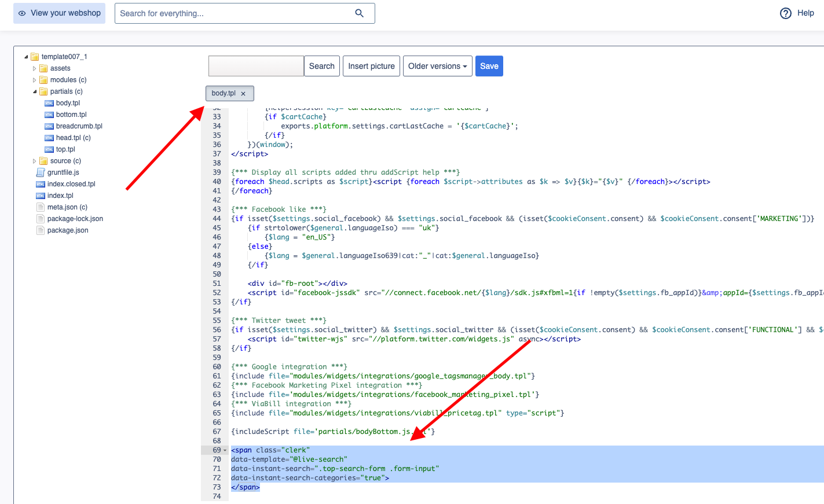Open Help via the question mark icon
This screenshot has width=824, height=504.
click(786, 13)
